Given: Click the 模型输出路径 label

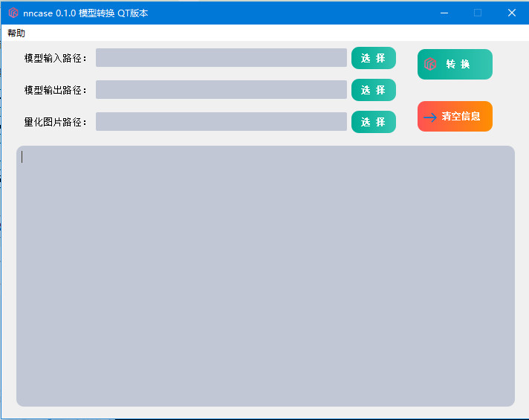Looking at the screenshot, I should tap(55, 90).
